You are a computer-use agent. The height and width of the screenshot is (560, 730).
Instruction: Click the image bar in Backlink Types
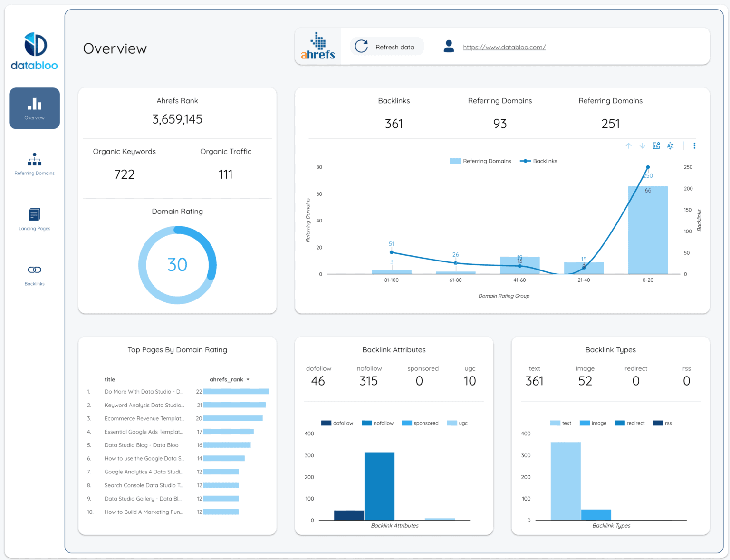[596, 515]
